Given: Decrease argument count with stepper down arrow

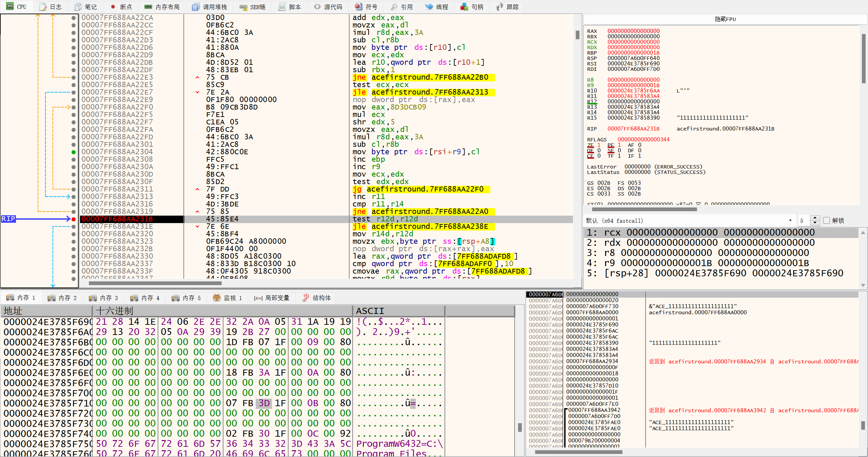Looking at the screenshot, I should (815, 223).
